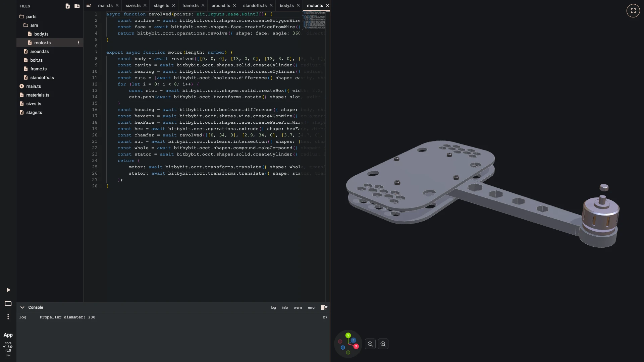Click the Propeller diameter log entry

point(67,317)
